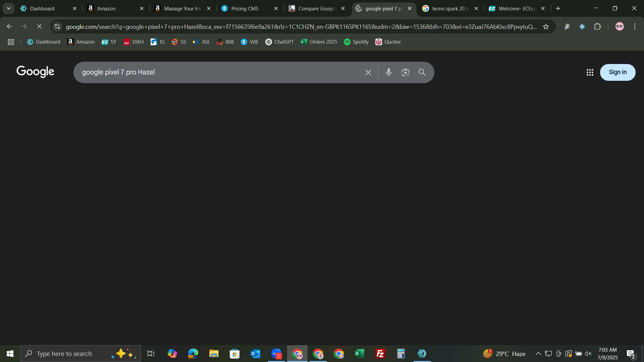Image resolution: width=644 pixels, height=362 pixels.
Task: Open Microsoft Edge from the taskbar
Action: pos(193,354)
